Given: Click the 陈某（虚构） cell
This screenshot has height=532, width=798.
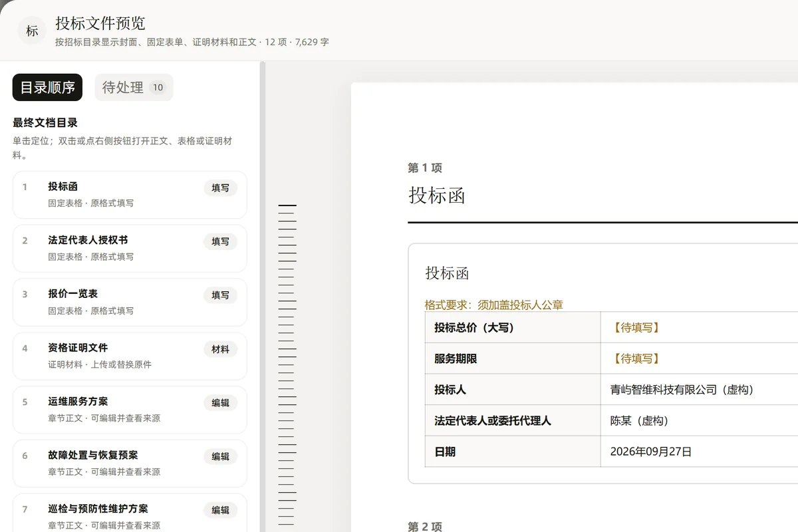Looking at the screenshot, I should [x=699, y=421].
